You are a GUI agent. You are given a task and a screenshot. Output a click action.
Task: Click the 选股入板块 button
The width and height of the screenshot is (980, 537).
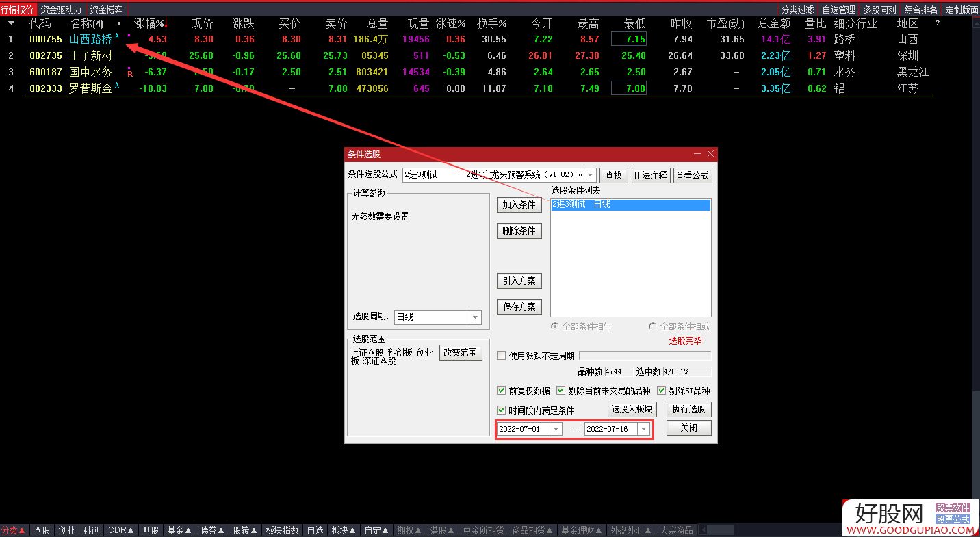click(x=633, y=409)
